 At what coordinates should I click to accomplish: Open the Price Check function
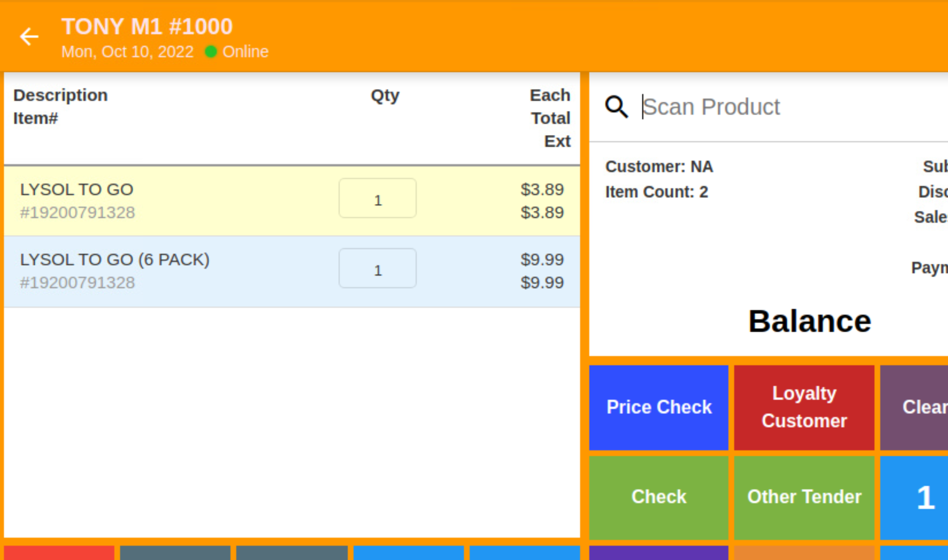[x=659, y=408]
